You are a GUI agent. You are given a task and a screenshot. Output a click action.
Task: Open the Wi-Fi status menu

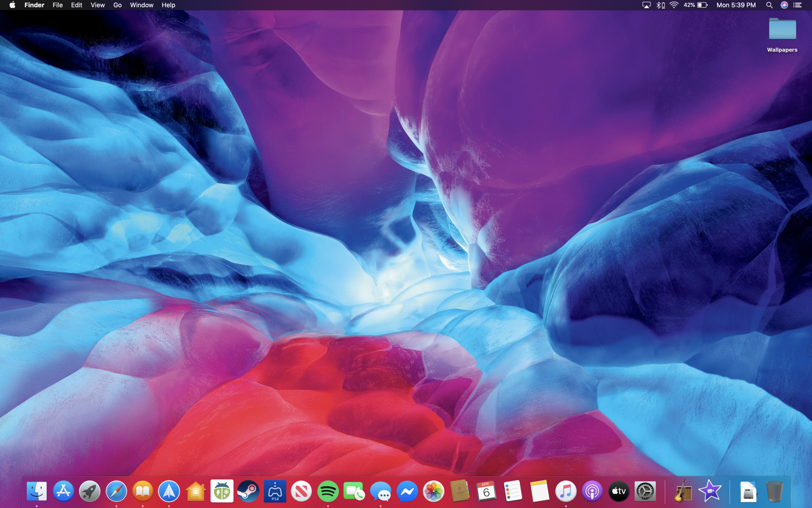pyautogui.click(x=674, y=5)
